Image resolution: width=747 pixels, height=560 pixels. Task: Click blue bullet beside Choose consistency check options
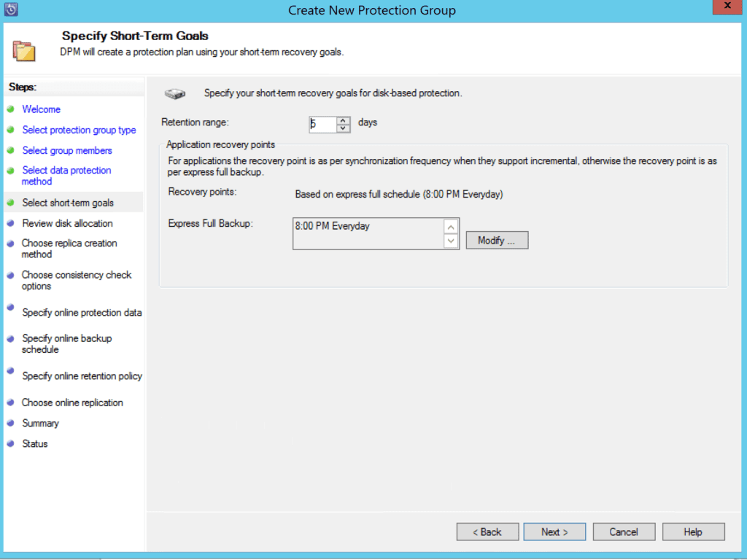[10, 275]
